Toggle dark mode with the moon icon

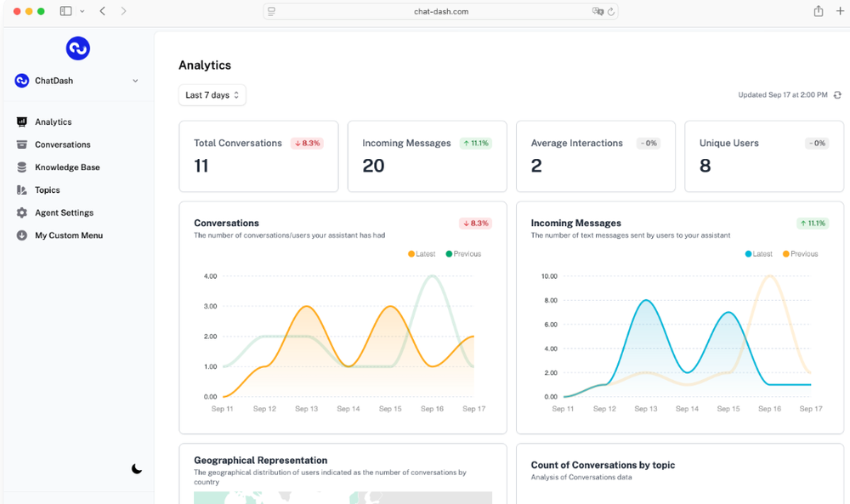coord(137,469)
